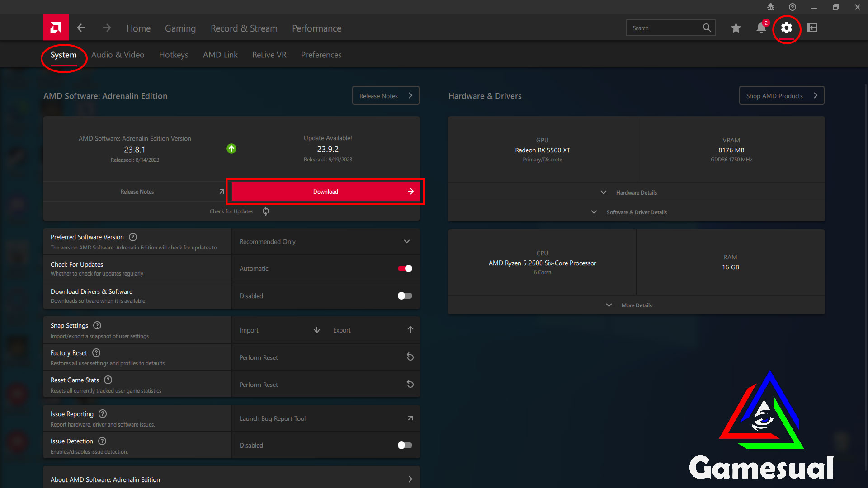Switch to ReLive VR tab
The image size is (868, 488).
(x=269, y=55)
